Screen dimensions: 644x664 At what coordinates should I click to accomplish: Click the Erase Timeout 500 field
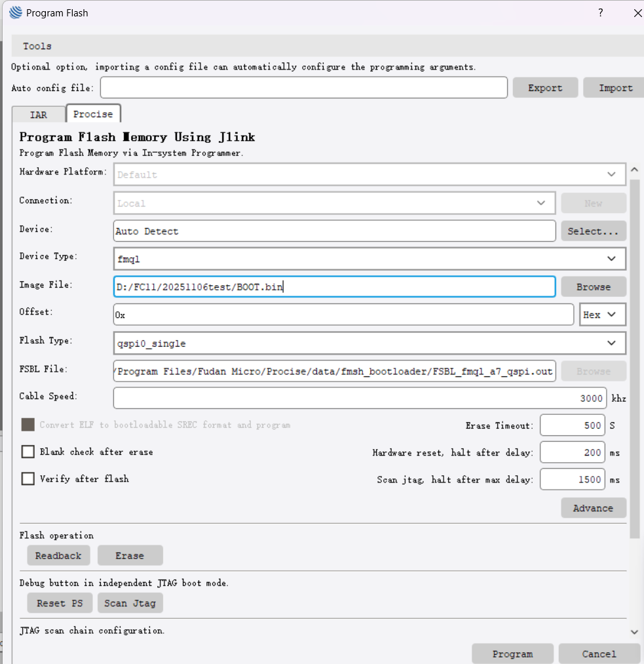573,425
